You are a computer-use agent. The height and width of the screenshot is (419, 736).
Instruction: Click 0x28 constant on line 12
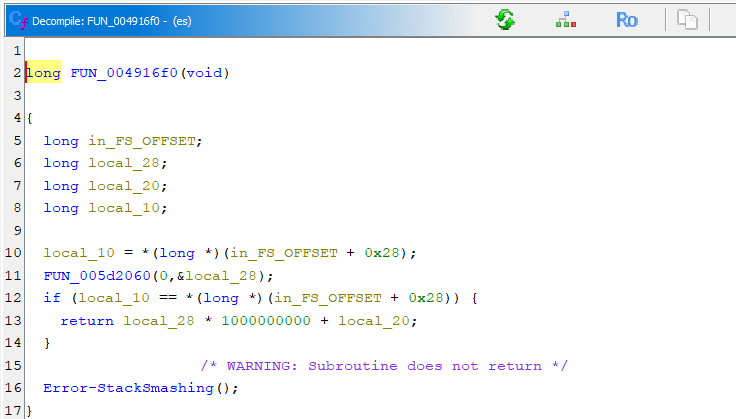tap(426, 298)
